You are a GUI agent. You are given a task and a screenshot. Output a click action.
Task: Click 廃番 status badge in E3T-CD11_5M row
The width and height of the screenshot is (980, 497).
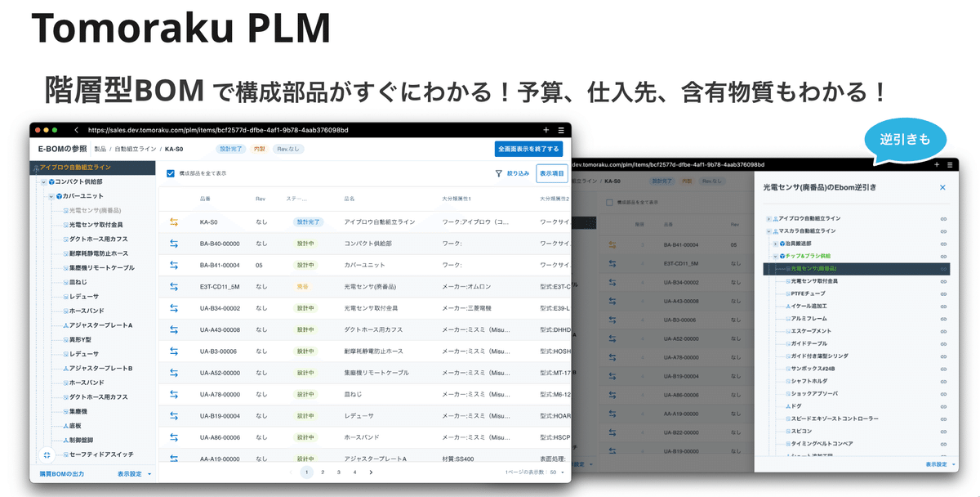[303, 286]
